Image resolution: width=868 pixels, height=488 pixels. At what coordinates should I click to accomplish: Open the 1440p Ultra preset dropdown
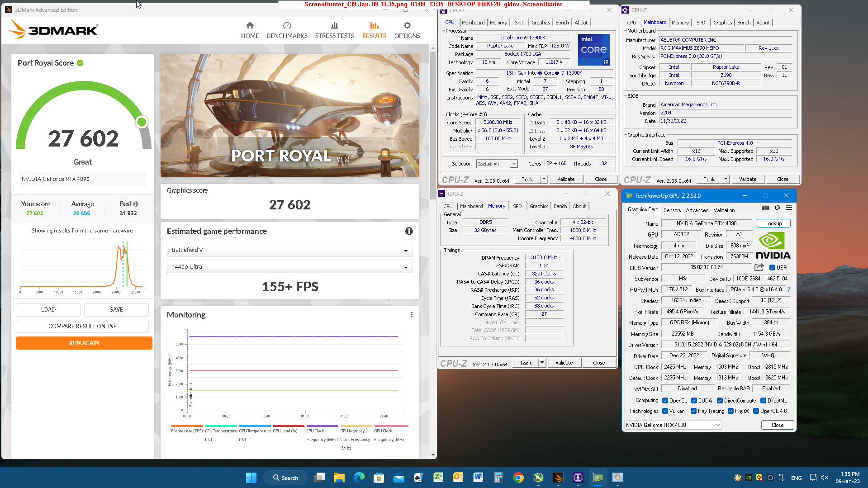(289, 267)
